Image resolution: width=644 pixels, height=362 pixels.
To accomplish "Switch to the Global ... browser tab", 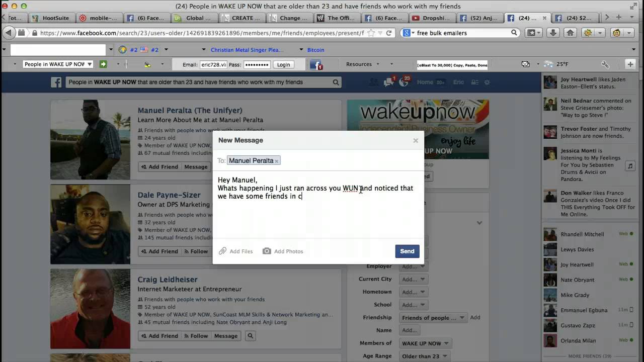I will click(x=194, y=18).
